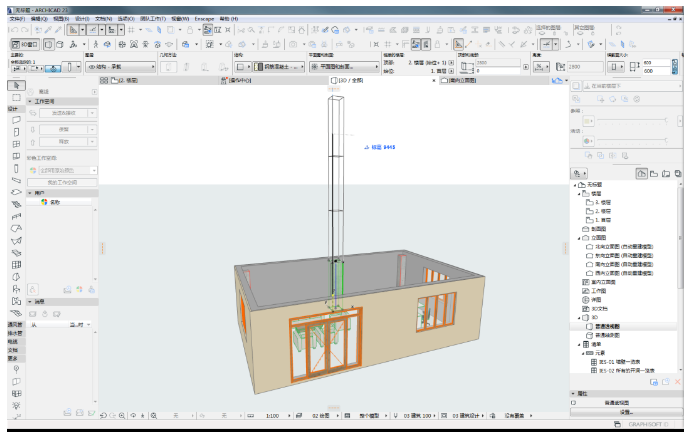
Task: Open the Escape menu in menu bar
Action: (206, 18)
